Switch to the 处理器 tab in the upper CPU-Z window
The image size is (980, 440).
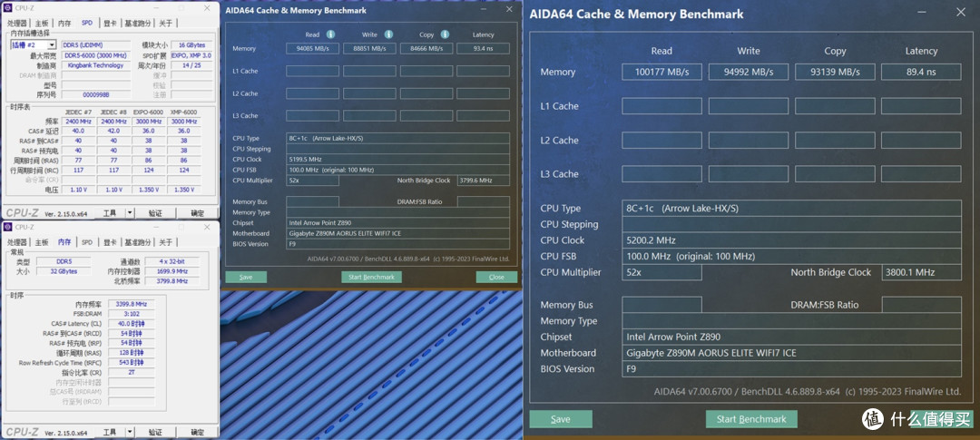(17, 23)
